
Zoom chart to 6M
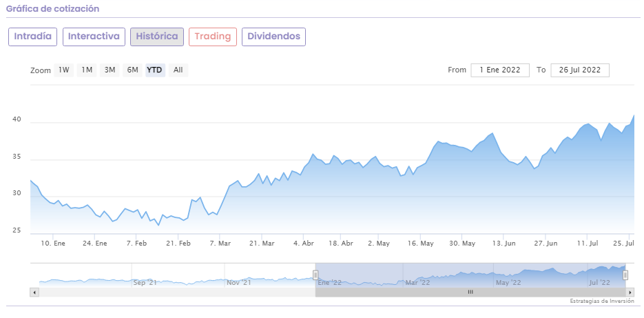click(x=132, y=70)
